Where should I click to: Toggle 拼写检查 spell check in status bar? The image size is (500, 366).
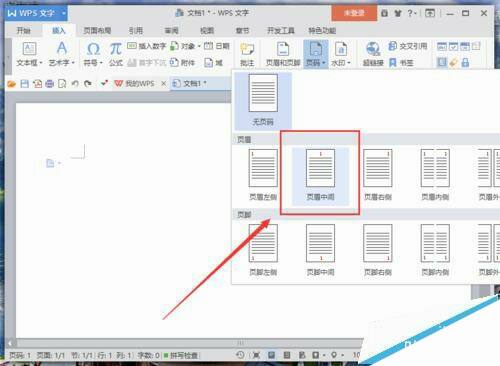pos(181,356)
